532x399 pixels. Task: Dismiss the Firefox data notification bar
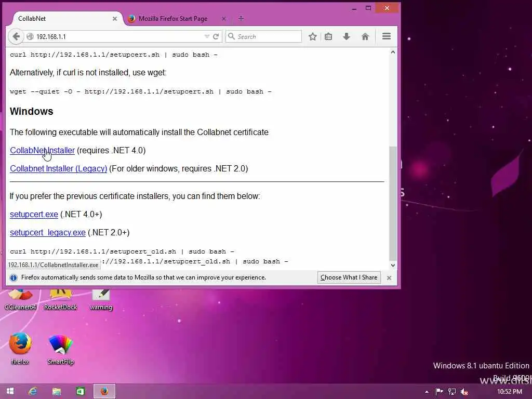pyautogui.click(x=389, y=277)
